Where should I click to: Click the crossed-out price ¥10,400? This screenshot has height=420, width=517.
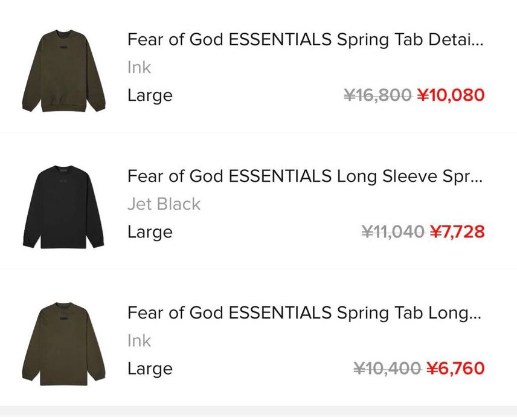[x=387, y=368]
